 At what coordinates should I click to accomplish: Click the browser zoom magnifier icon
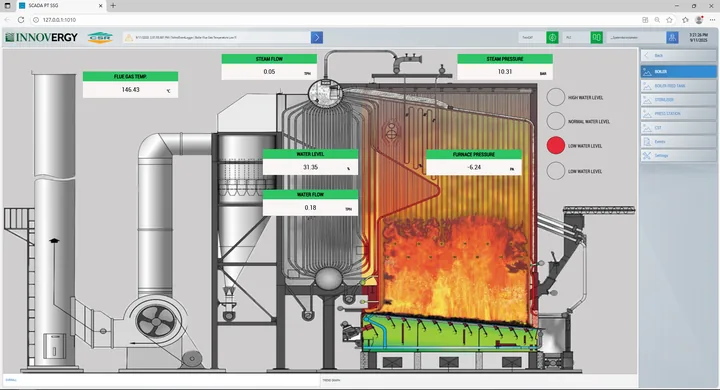657,20
